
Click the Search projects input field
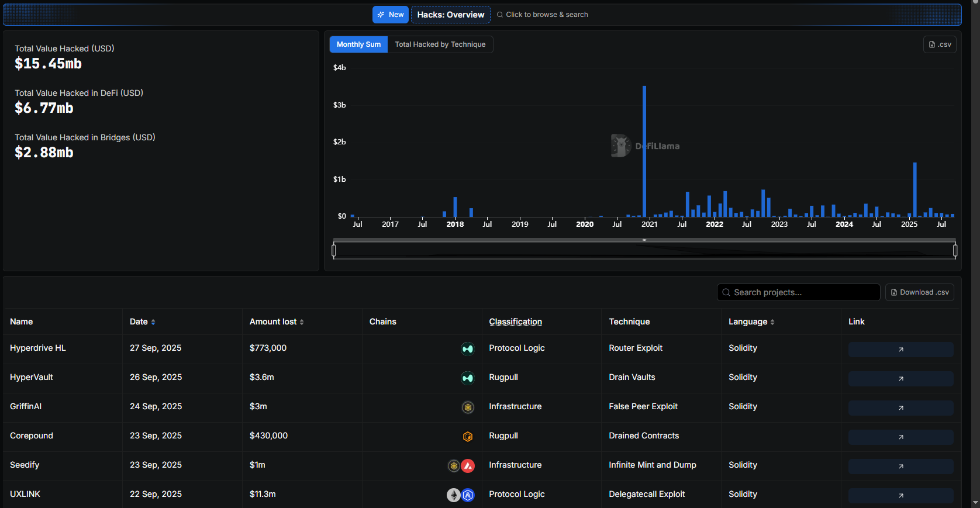798,292
